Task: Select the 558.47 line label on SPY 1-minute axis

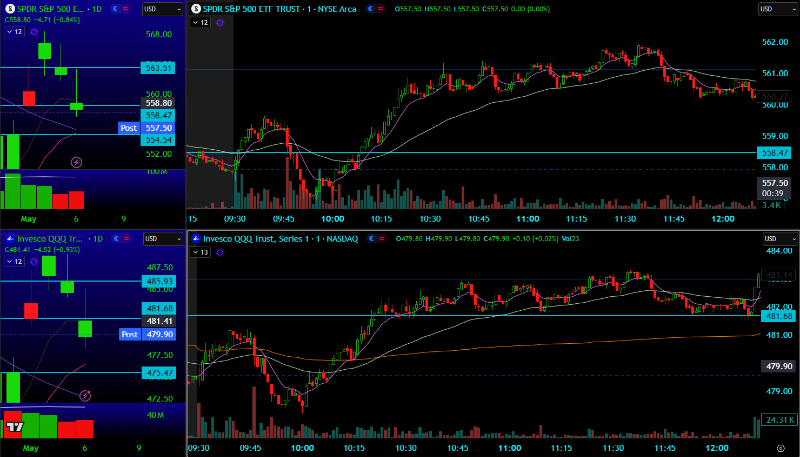Action: pos(775,153)
